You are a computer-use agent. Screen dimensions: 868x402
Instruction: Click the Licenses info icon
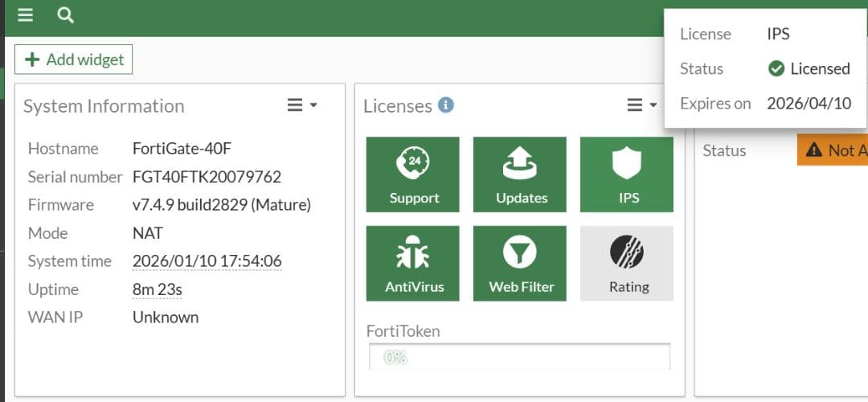[446, 105]
